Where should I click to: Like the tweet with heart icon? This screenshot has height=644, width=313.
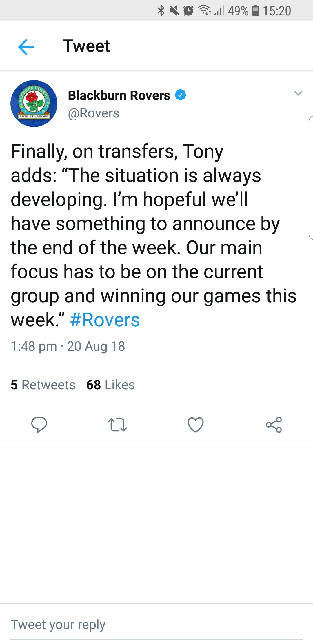(x=196, y=425)
